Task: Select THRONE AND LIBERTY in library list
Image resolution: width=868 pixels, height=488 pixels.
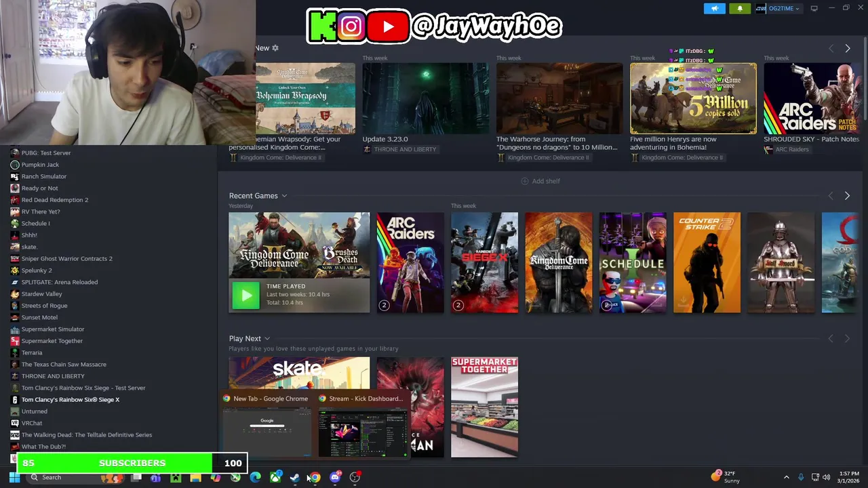Action: tap(53, 376)
